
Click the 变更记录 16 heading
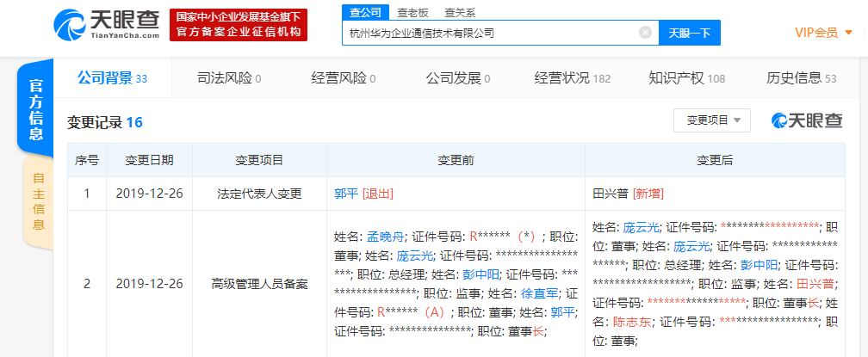[105, 122]
